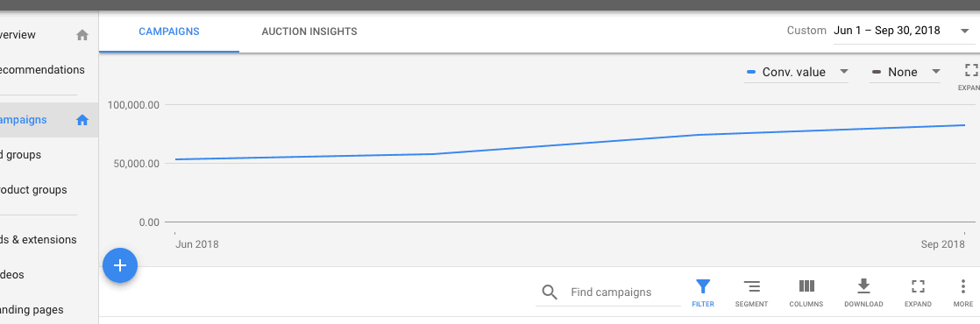This screenshot has height=324, width=980.
Task: Switch to the Auction Insights tab
Action: [309, 32]
